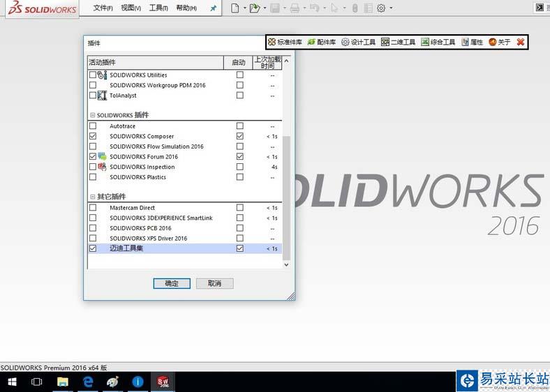This screenshot has height=392, width=550.
Task: Click the command prompt icon at top right
Action: pyautogui.click(x=540, y=8)
